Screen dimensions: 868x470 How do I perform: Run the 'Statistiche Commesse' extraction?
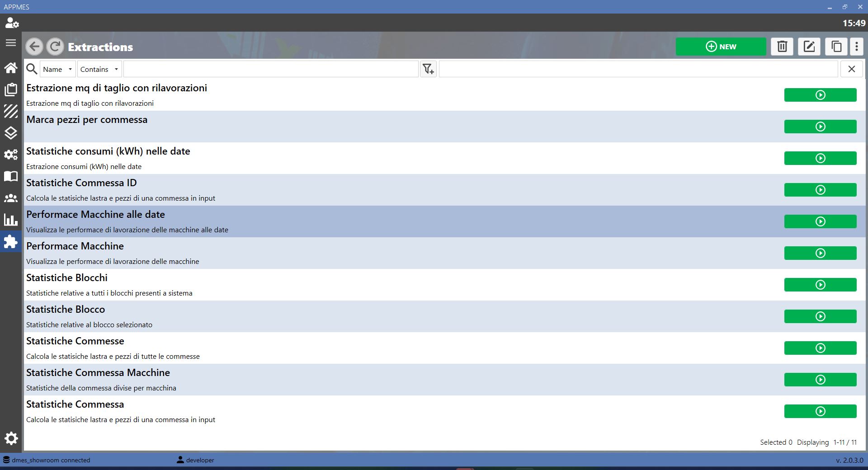click(821, 348)
